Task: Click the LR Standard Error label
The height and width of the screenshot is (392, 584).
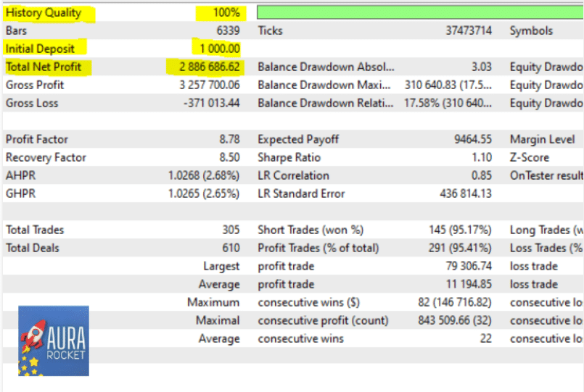Action: 301,193
